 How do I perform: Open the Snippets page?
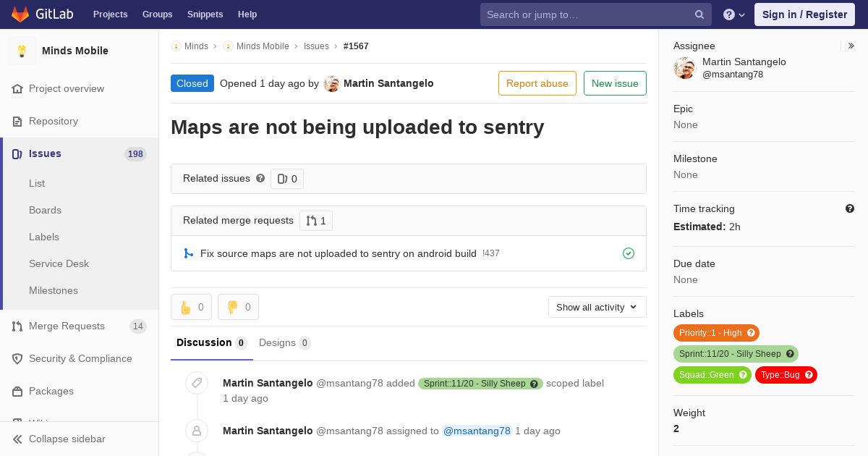pos(205,14)
